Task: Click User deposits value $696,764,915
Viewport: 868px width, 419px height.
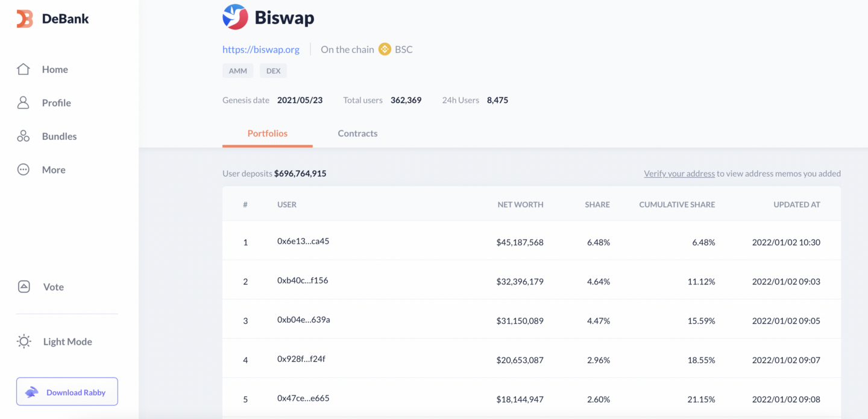Action: click(300, 174)
